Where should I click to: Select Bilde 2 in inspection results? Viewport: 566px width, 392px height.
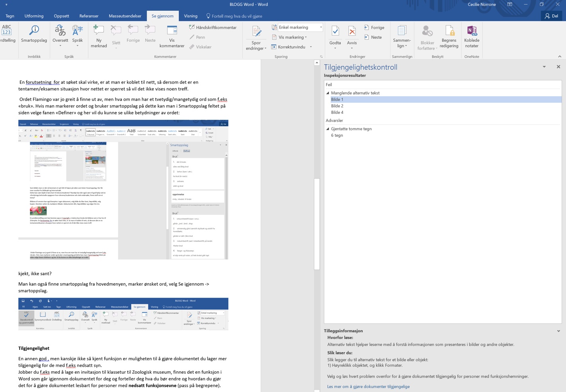pyautogui.click(x=337, y=106)
